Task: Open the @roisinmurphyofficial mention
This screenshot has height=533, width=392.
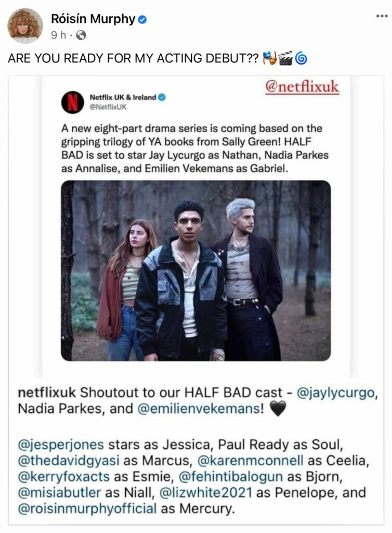Action: coord(87,509)
